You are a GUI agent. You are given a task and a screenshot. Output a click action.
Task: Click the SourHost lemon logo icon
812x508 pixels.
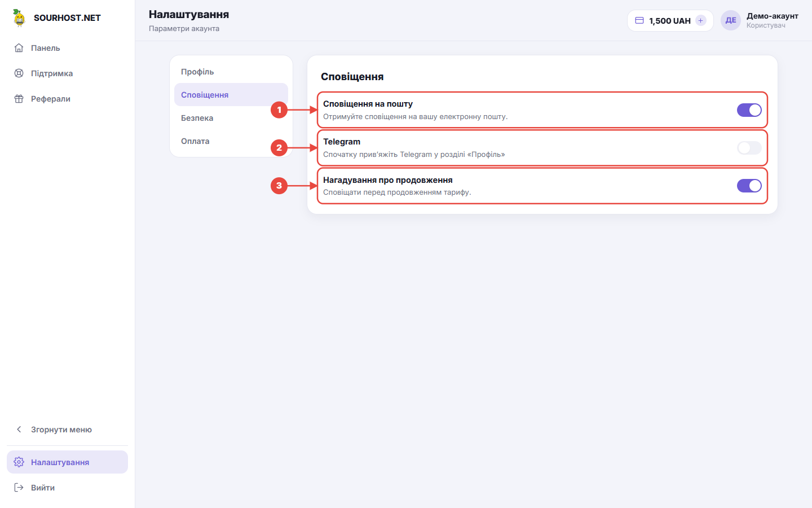click(19, 18)
